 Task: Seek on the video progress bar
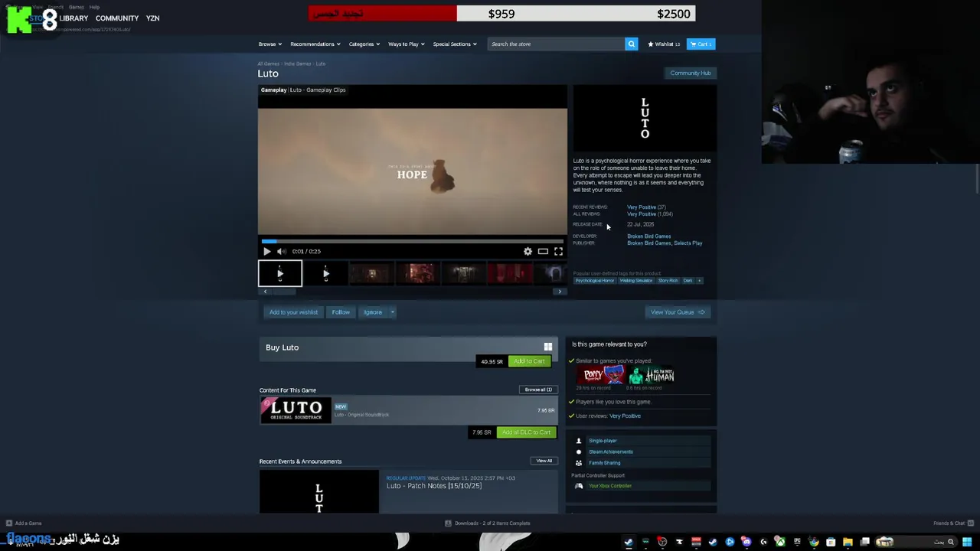[x=412, y=241]
